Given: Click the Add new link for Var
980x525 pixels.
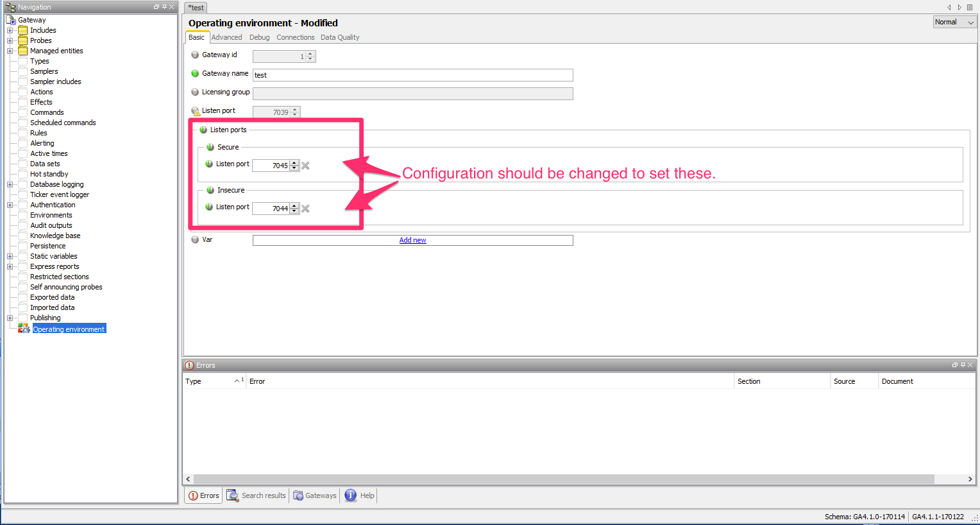Looking at the screenshot, I should 412,240.
